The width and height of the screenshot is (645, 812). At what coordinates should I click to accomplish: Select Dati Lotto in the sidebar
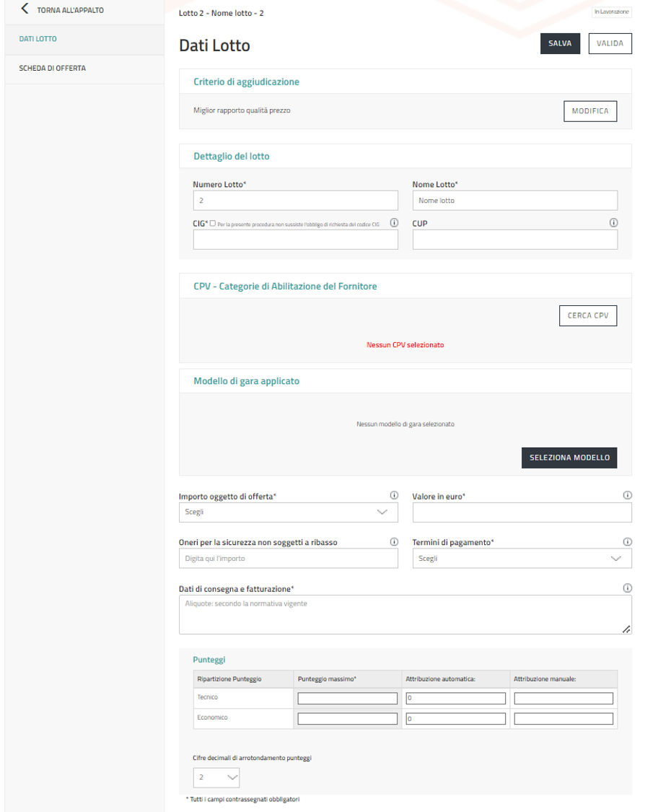[38, 39]
